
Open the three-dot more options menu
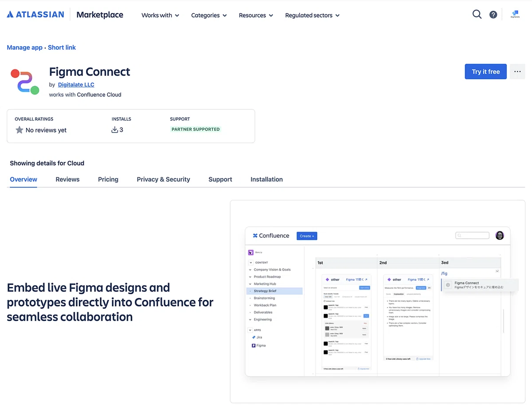pos(517,71)
